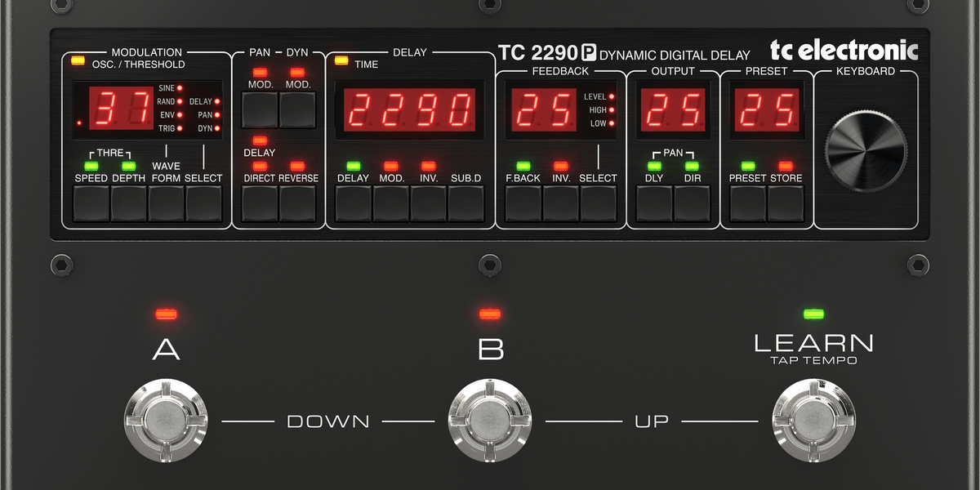Image resolution: width=980 pixels, height=490 pixels.
Task: Toggle the delay MOD. button
Action: 391,203
